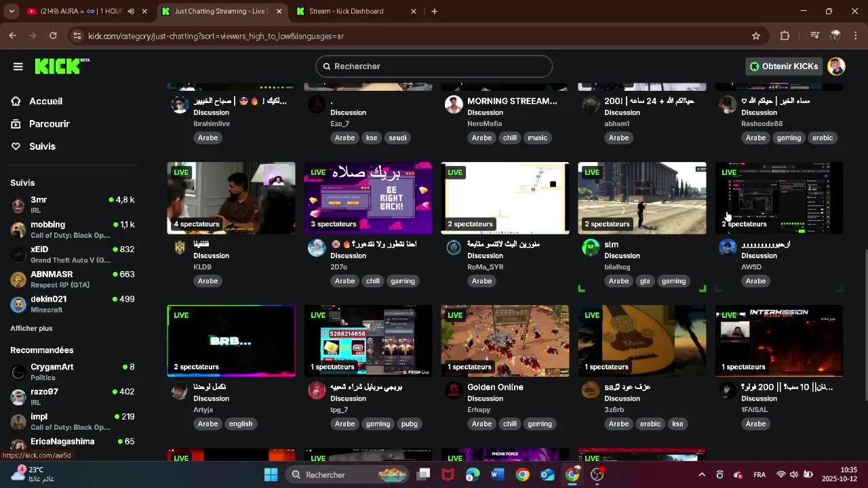Open the tab search dropdown arrow

tap(11, 11)
